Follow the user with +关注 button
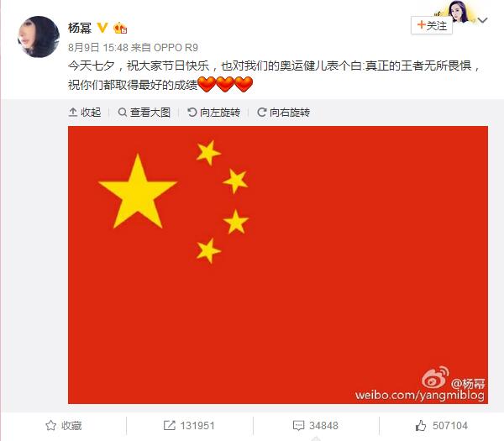Image resolution: width=504 pixels, height=441 pixels. click(x=432, y=25)
